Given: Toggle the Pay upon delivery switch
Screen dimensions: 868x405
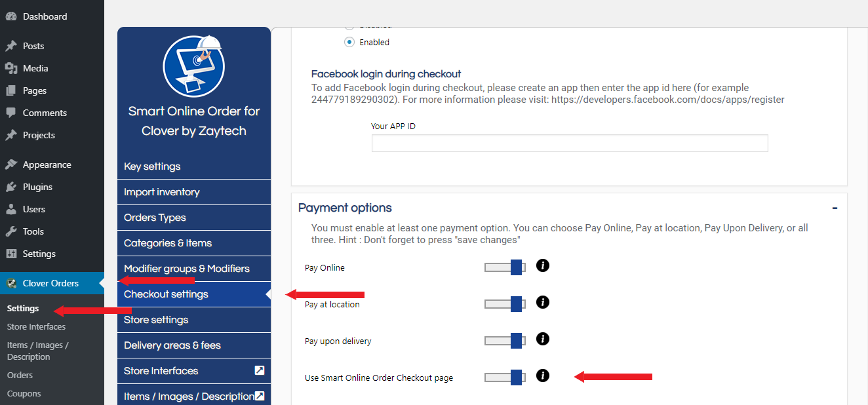Looking at the screenshot, I should pos(505,341).
